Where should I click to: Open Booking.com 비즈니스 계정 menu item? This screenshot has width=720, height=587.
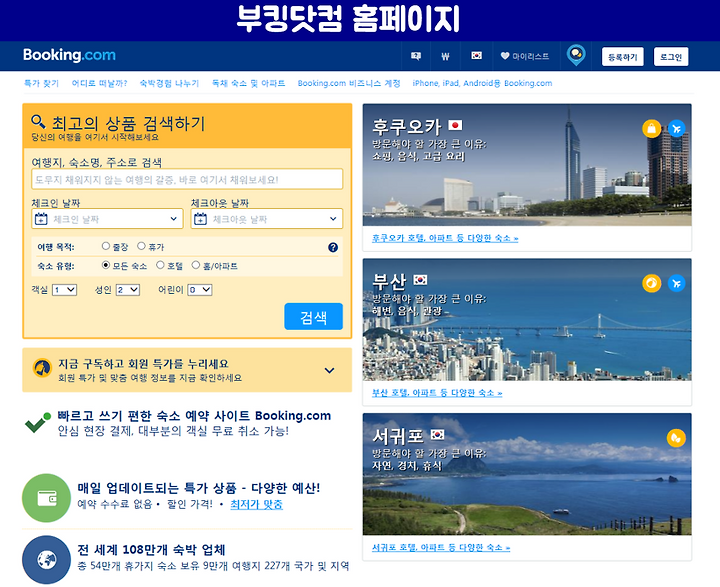pyautogui.click(x=349, y=83)
